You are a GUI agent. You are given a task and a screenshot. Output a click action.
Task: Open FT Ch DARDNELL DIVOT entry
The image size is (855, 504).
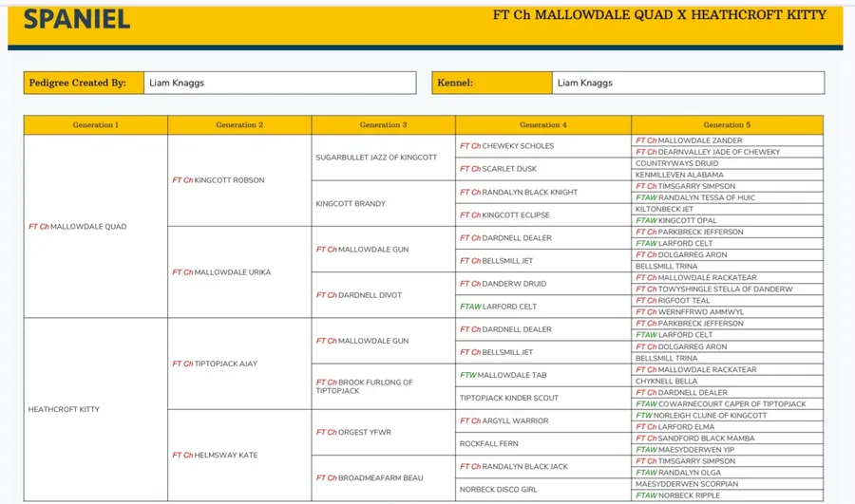point(358,295)
